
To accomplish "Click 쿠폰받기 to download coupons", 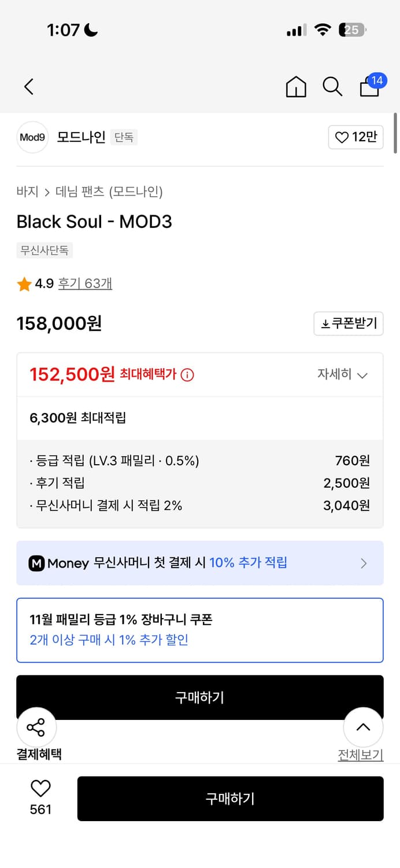I will coord(349,323).
